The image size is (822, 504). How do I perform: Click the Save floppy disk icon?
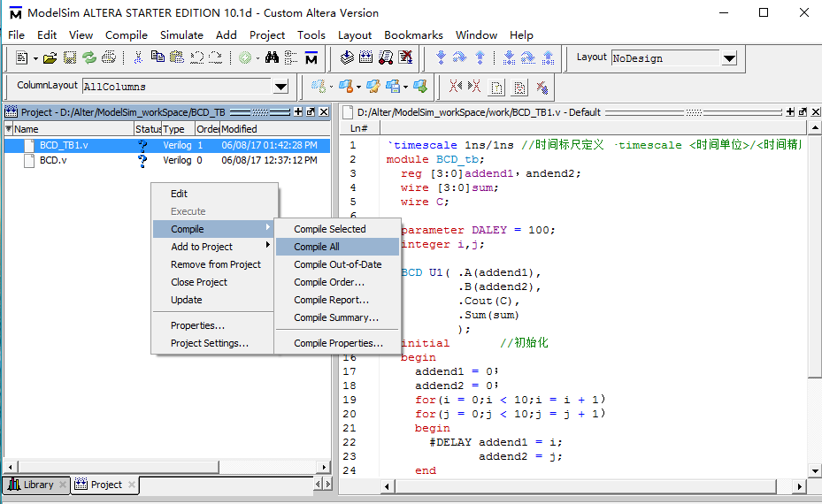tap(70, 57)
